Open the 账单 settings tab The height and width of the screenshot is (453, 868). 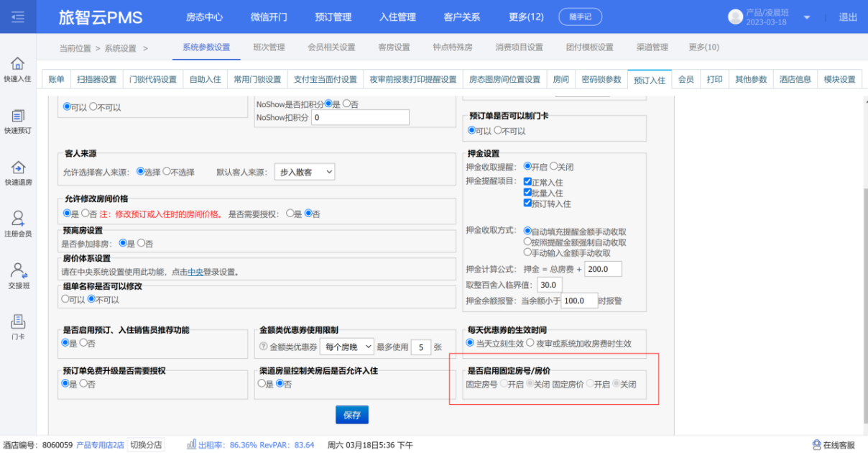[57, 80]
